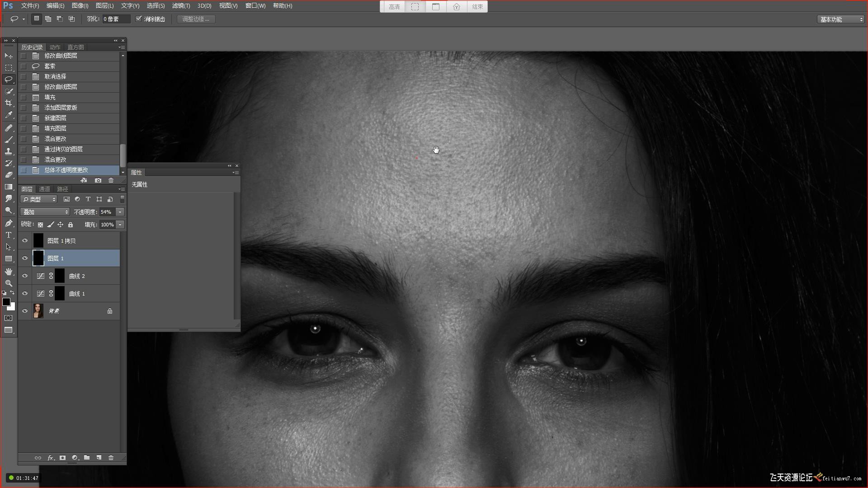Toggle visibility of 曲线 1 layer
The width and height of the screenshot is (868, 488).
coord(25,294)
